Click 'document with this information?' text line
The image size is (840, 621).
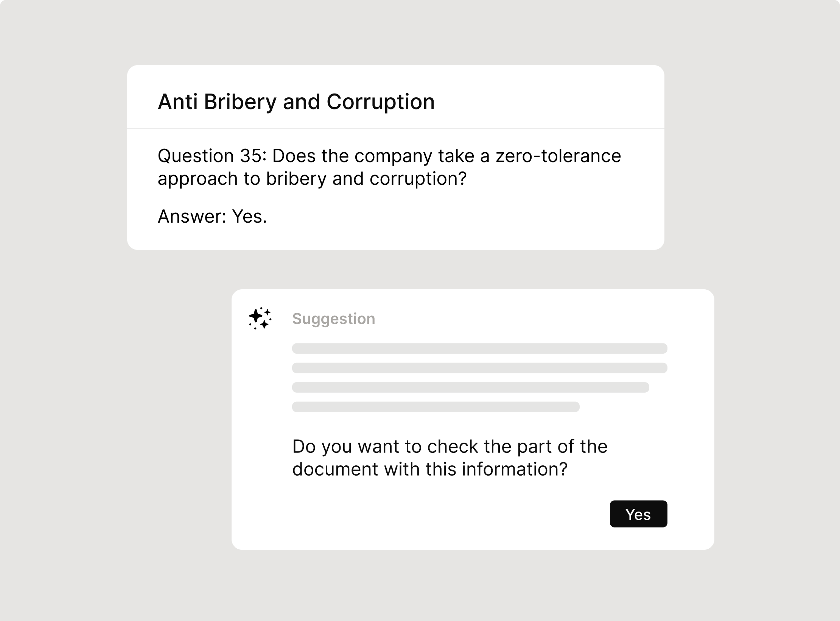coord(430,469)
